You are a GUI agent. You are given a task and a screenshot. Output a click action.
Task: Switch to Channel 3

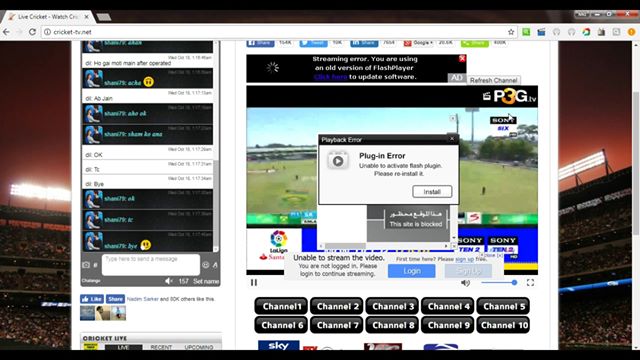click(392, 306)
